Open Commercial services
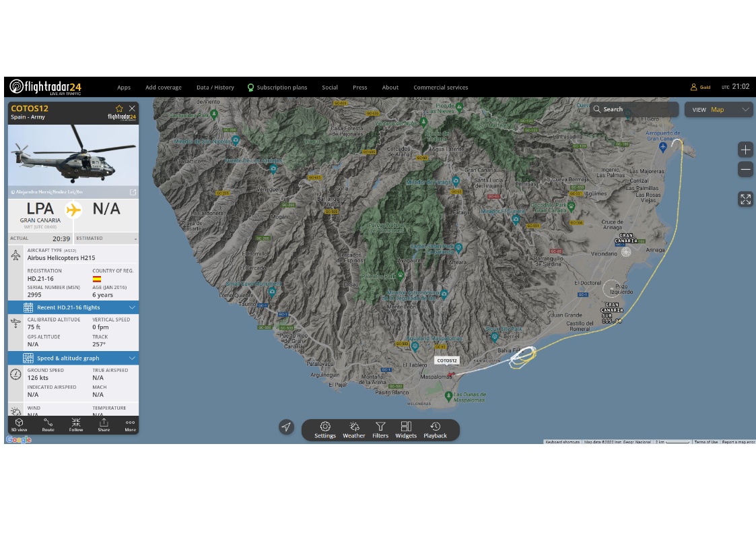 pyautogui.click(x=441, y=88)
